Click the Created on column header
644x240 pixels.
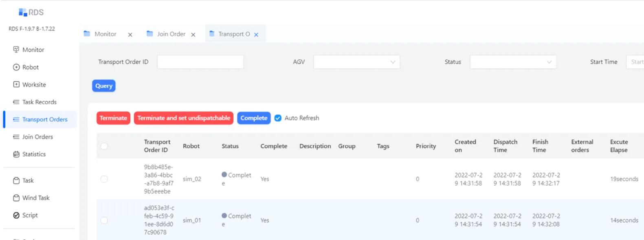coord(465,146)
